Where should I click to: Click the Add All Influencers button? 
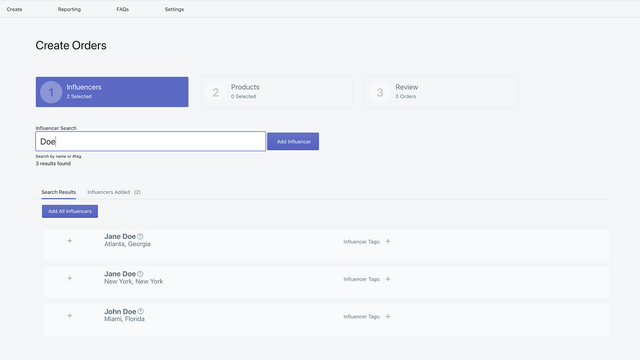click(70, 211)
